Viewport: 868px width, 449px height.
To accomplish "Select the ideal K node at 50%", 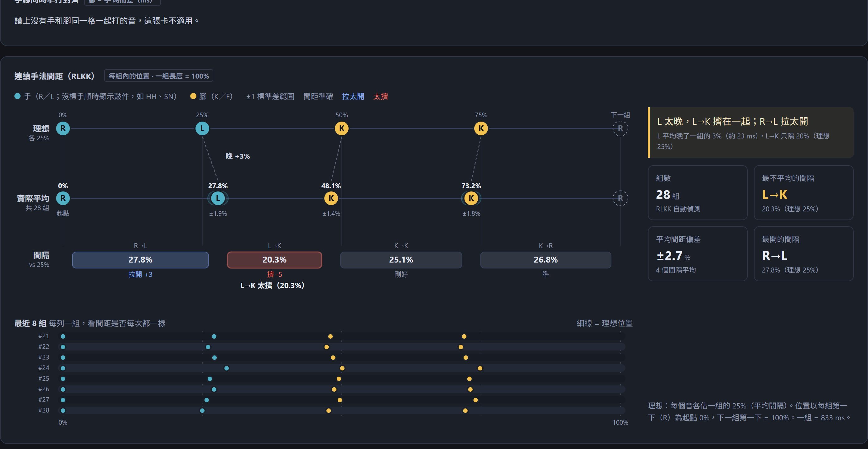I will [342, 128].
